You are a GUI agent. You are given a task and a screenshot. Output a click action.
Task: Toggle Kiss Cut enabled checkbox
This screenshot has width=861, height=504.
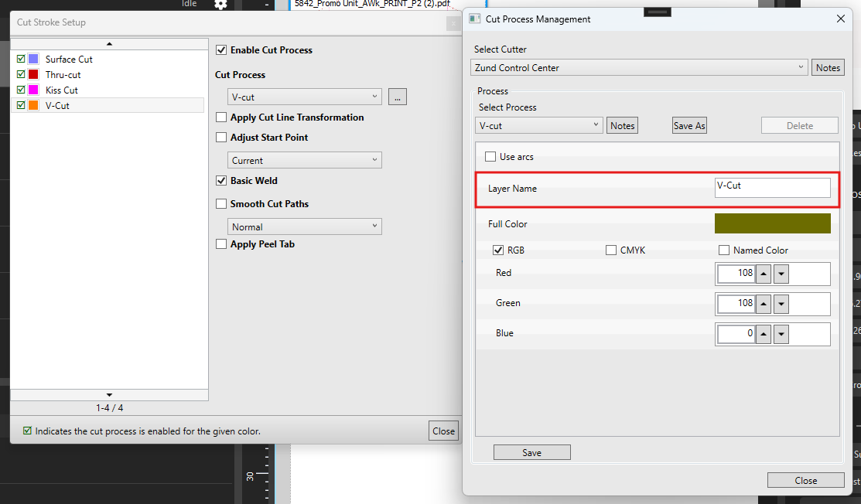pos(21,89)
